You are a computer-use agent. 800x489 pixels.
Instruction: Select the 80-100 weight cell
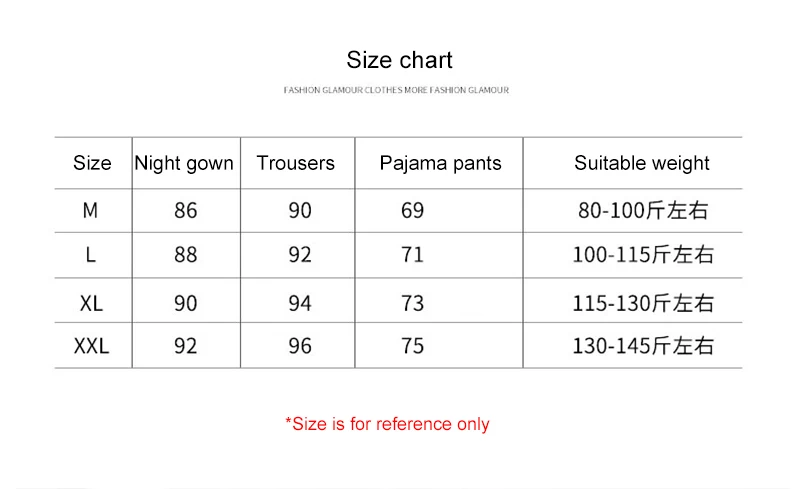[643, 210]
